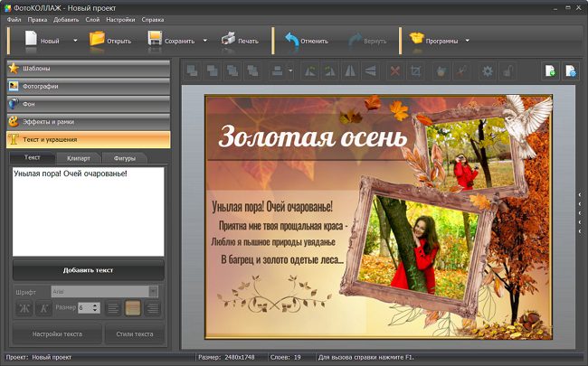
Task: Open the Справка menu
Action: tap(153, 20)
